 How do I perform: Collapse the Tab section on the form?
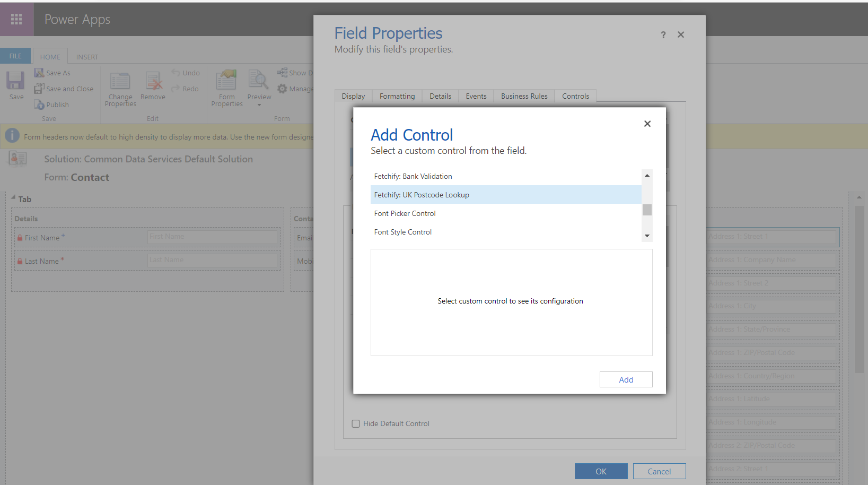[13, 198]
